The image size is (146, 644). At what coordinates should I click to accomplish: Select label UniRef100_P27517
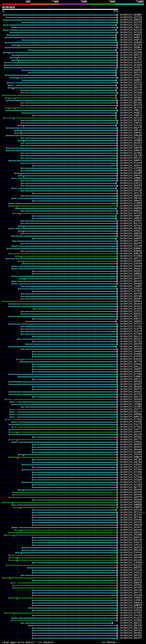(x=131, y=67)
